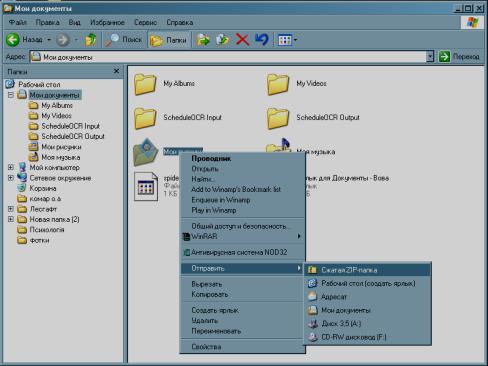Viewport: 488px width, 366px height.
Task: Choose Play in Winamp
Action: coord(242,210)
